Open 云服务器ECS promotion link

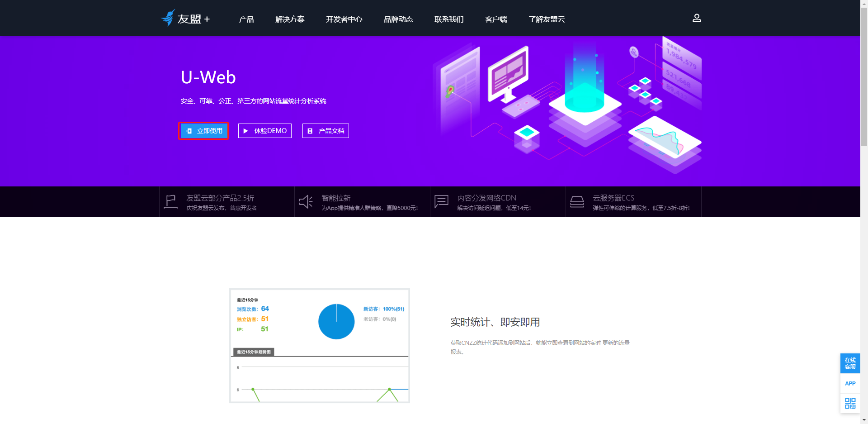[633, 202]
